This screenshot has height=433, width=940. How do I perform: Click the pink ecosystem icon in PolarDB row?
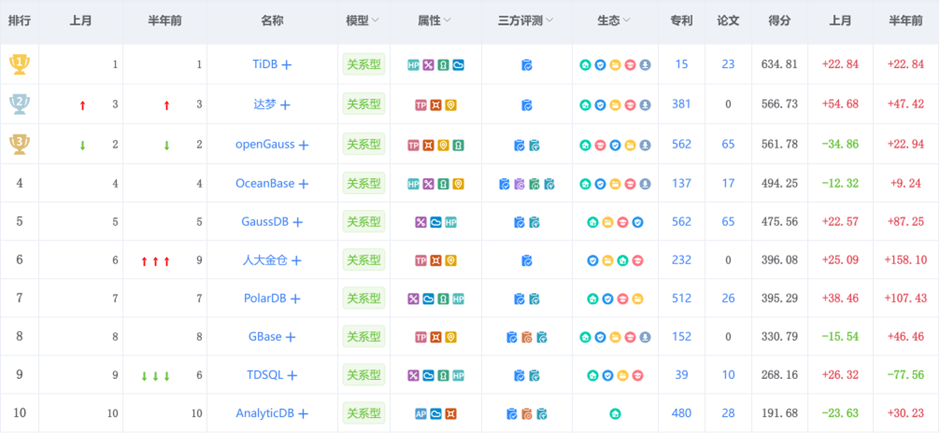tap(622, 299)
